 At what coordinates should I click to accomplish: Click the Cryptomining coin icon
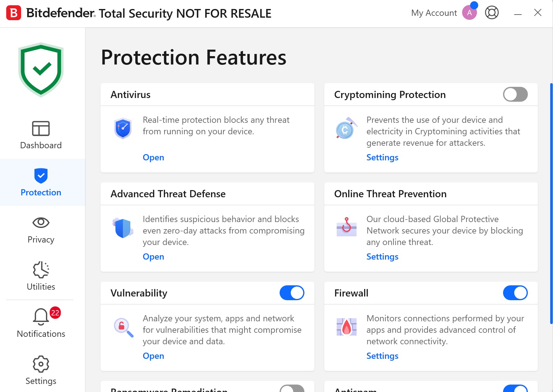(x=346, y=129)
